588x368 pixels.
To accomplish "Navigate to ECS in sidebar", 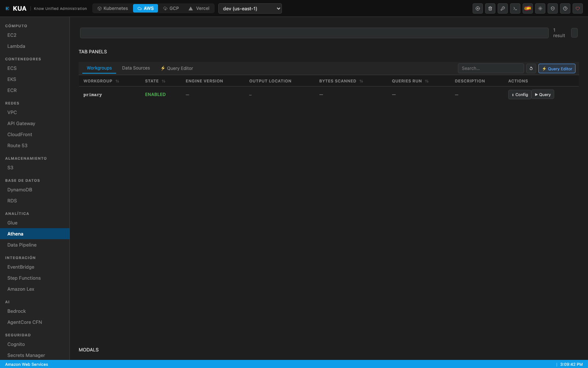I will (35, 68).
